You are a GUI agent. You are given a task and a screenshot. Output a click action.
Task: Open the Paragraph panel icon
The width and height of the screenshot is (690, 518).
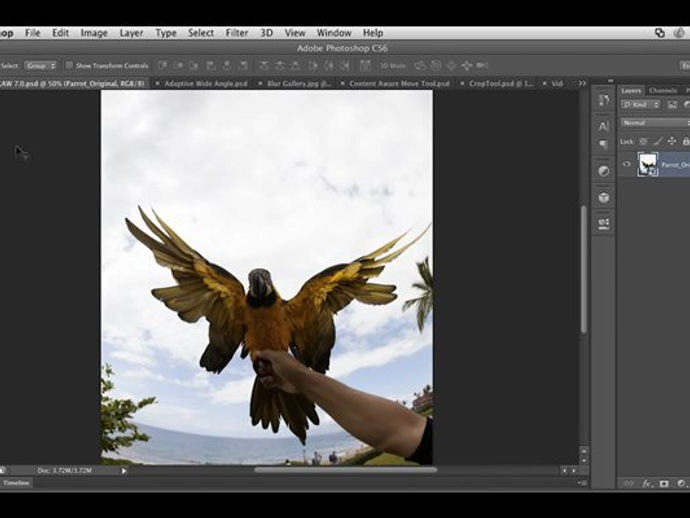(x=604, y=144)
